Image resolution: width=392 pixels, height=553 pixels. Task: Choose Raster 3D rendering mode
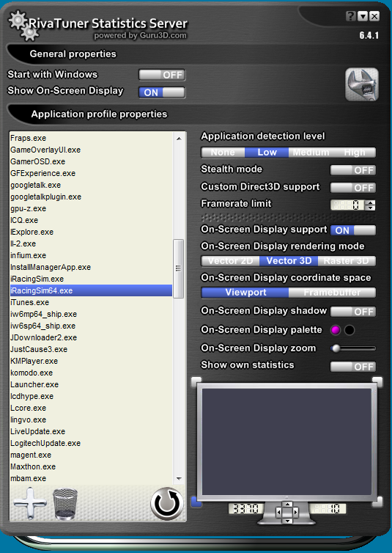pos(347,261)
